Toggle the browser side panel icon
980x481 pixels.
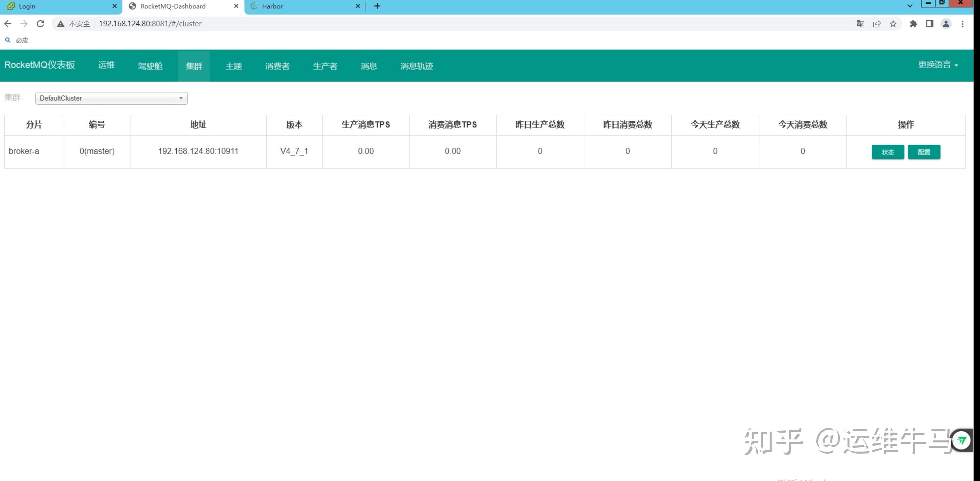(929, 24)
